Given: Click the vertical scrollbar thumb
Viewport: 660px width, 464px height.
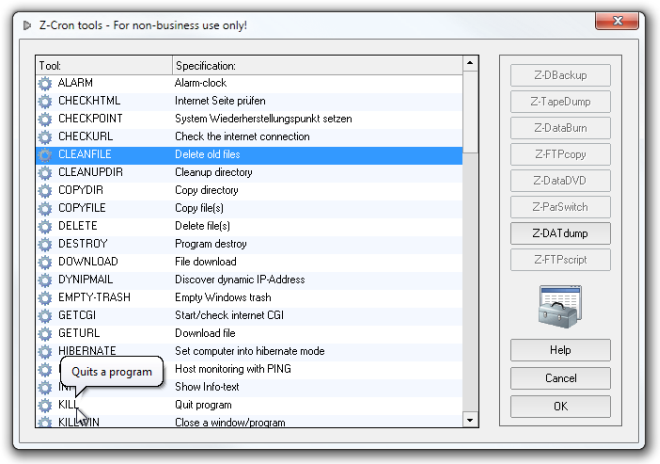Looking at the screenshot, I should [470, 112].
